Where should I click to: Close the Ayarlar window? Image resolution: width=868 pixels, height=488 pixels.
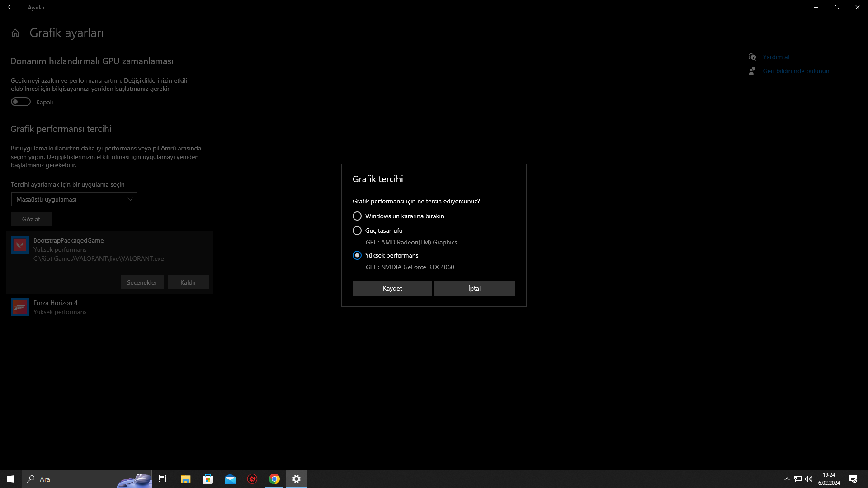[x=858, y=7]
